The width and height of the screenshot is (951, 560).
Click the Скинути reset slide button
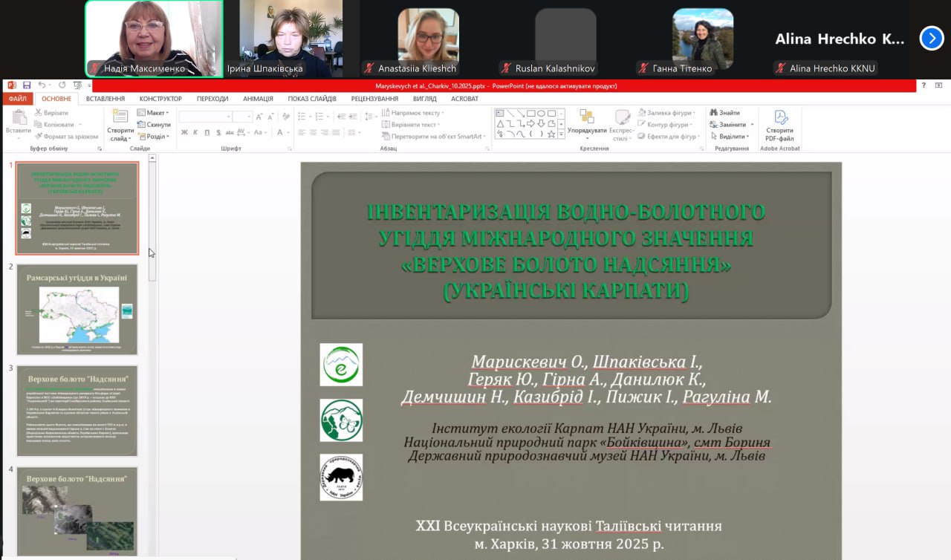[154, 125]
